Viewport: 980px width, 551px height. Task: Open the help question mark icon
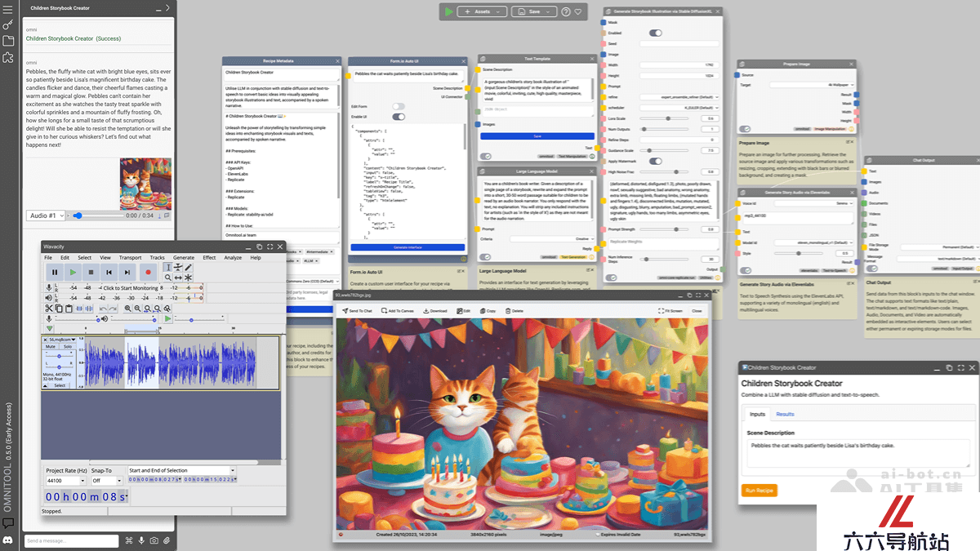(566, 12)
